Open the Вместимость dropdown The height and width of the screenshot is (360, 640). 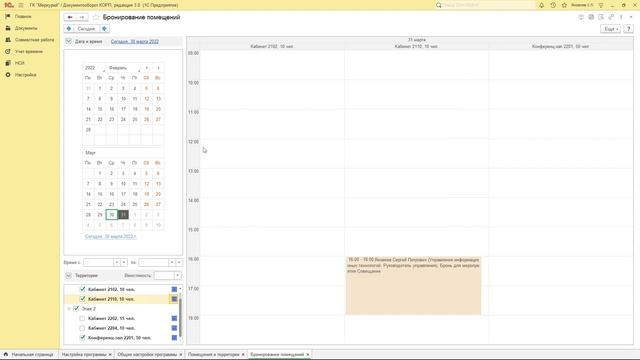pyautogui.click(x=177, y=276)
